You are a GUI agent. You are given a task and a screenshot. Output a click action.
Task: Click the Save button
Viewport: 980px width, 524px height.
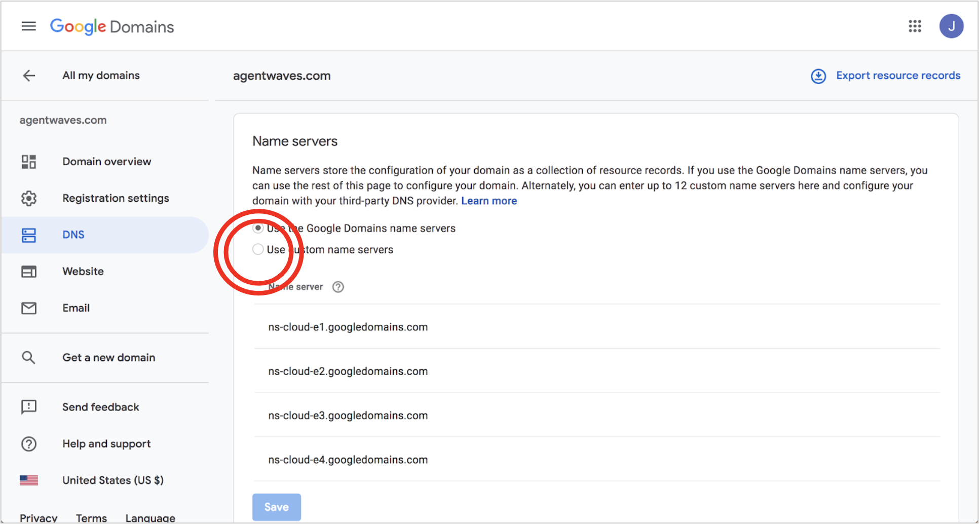pyautogui.click(x=277, y=507)
